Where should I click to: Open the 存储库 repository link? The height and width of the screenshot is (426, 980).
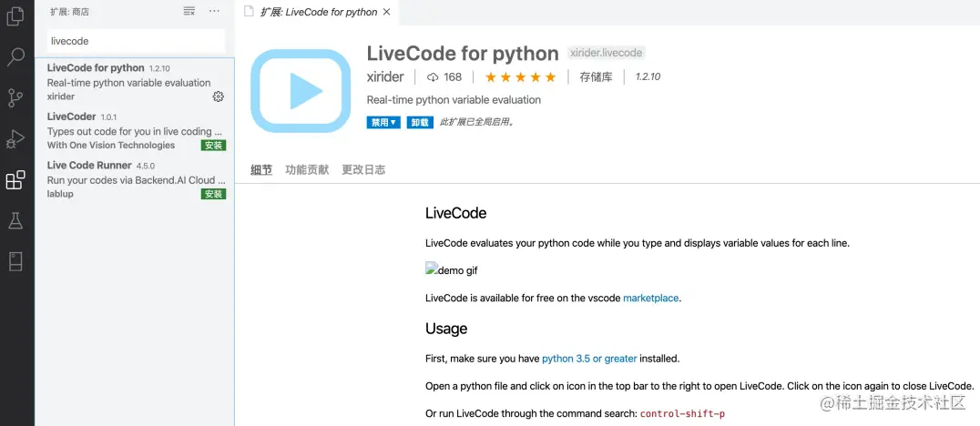[596, 76]
